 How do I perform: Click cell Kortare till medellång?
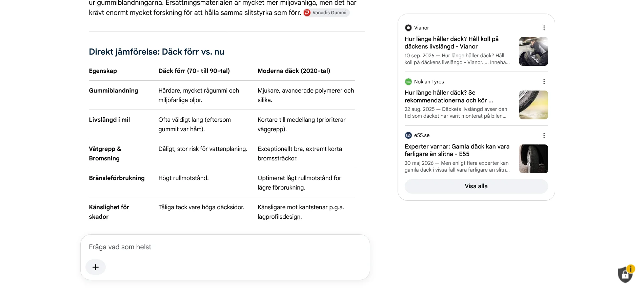302,124
